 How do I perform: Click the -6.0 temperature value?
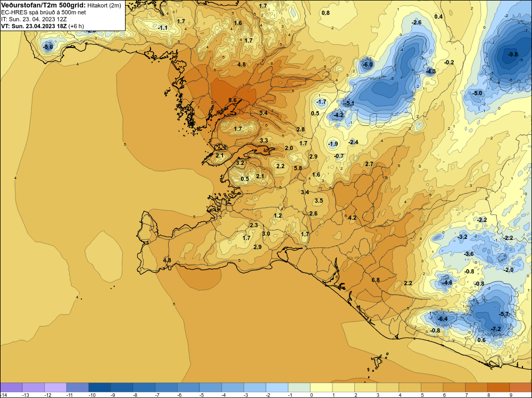point(368,64)
